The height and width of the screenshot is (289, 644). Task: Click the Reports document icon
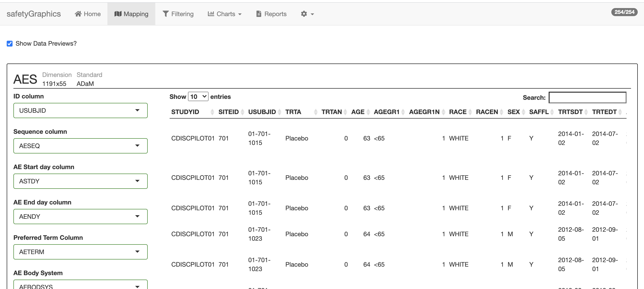(259, 14)
